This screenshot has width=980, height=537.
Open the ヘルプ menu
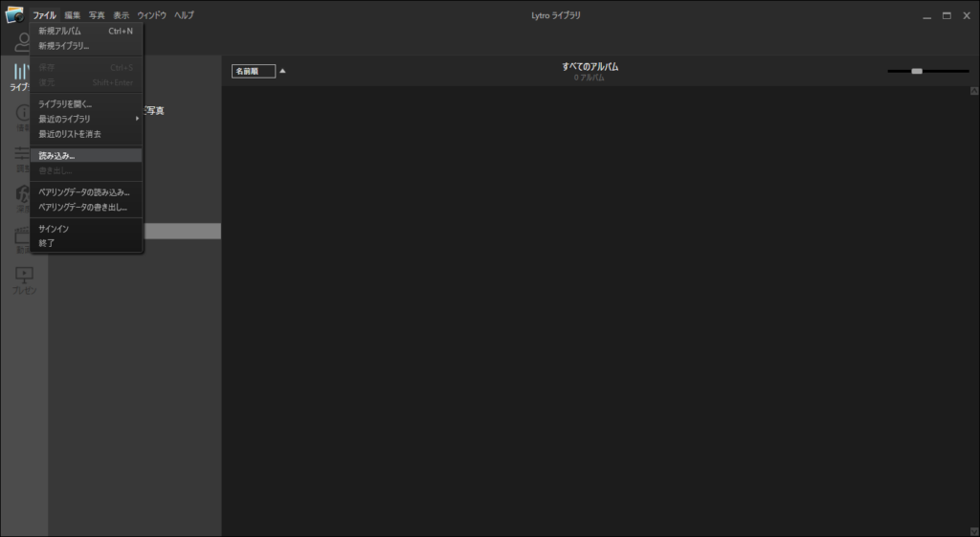coord(184,15)
